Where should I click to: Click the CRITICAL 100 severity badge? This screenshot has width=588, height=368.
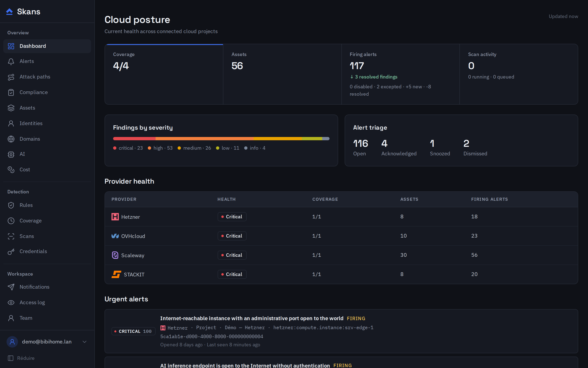[x=133, y=331]
